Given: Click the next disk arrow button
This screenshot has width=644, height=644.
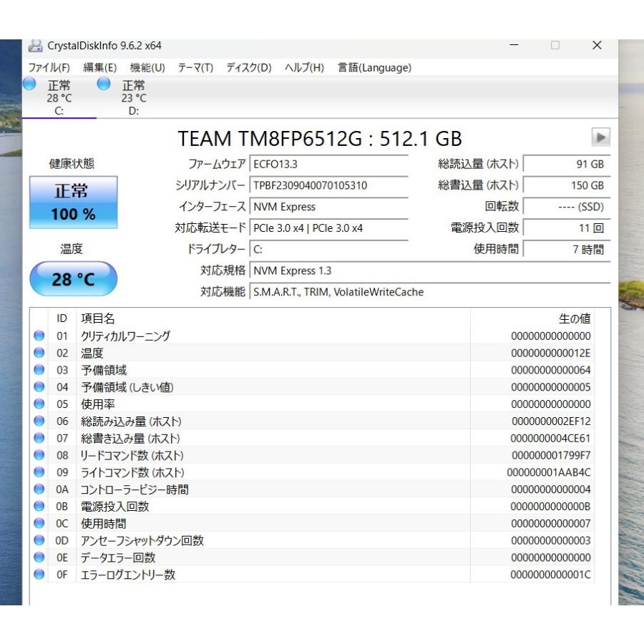Looking at the screenshot, I should tap(600, 137).
